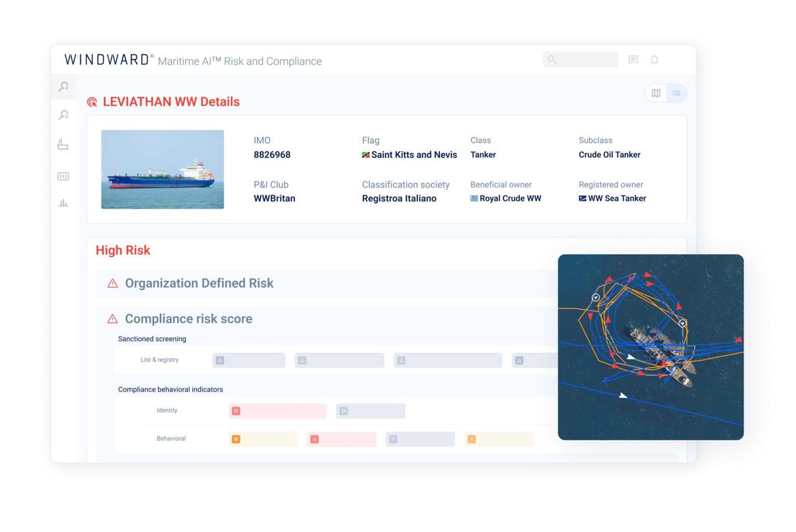Open the messages chat icon
This screenshot has width=796, height=532.
tap(633, 60)
